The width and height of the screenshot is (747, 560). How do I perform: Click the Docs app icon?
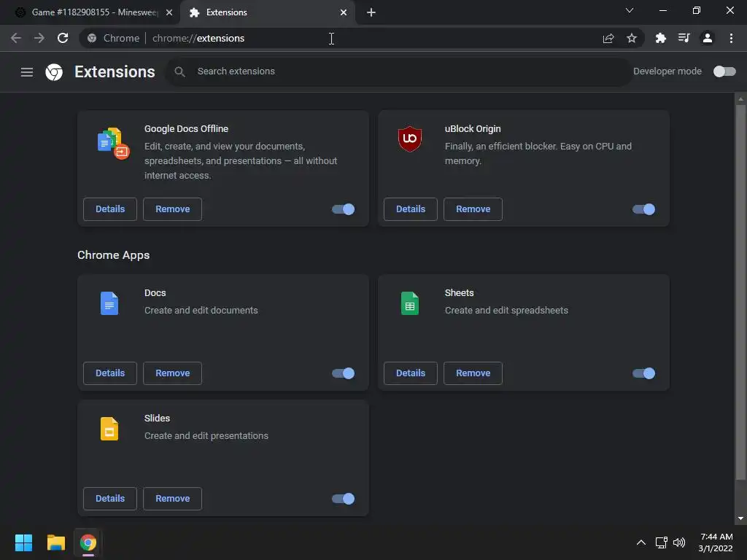pyautogui.click(x=109, y=303)
